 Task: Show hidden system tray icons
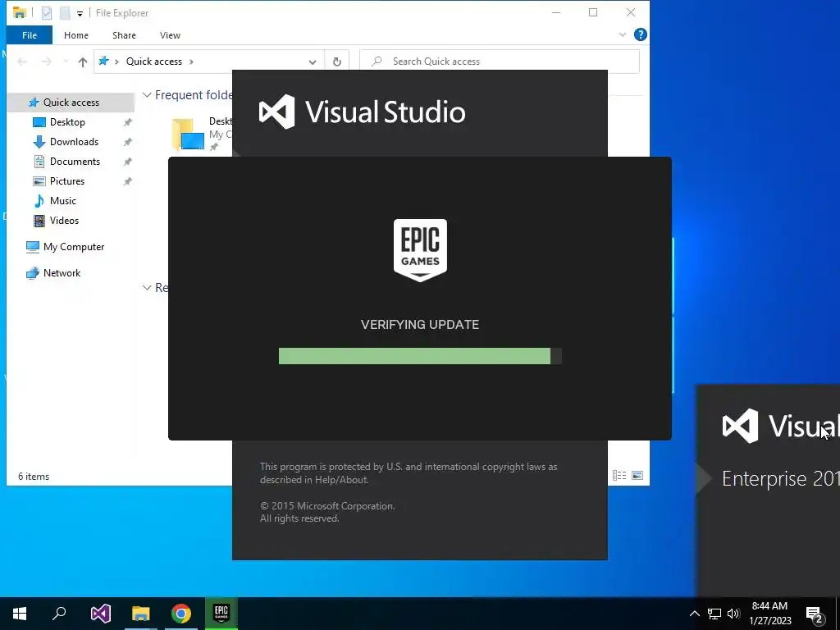pyautogui.click(x=694, y=614)
